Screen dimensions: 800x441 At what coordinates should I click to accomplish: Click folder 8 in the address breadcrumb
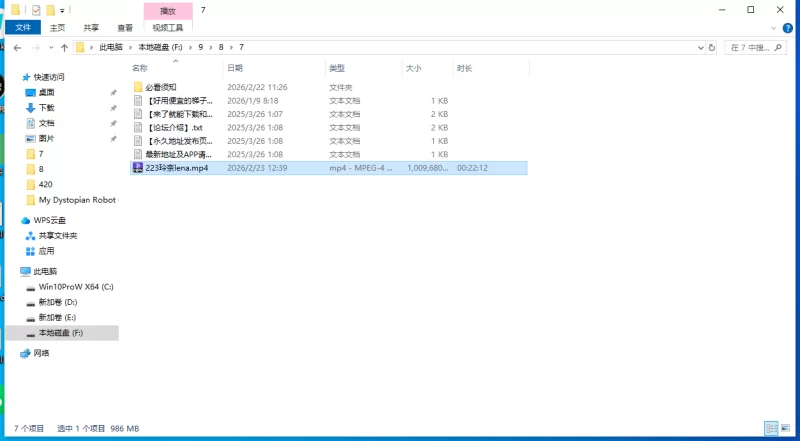(221, 47)
